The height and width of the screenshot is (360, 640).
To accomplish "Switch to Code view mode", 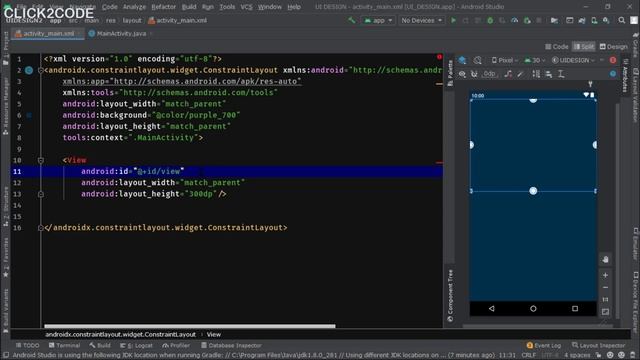I will click(x=557, y=47).
